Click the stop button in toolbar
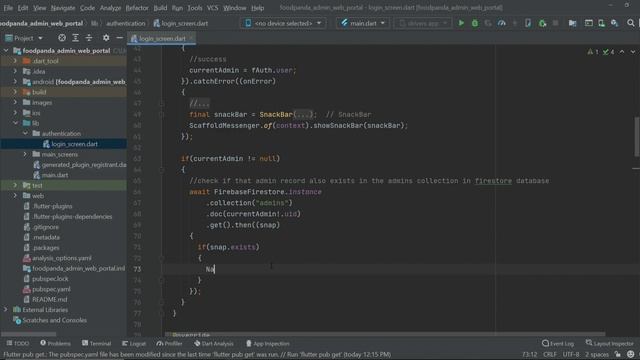Viewport: 640px width, 360px height. pos(556,23)
